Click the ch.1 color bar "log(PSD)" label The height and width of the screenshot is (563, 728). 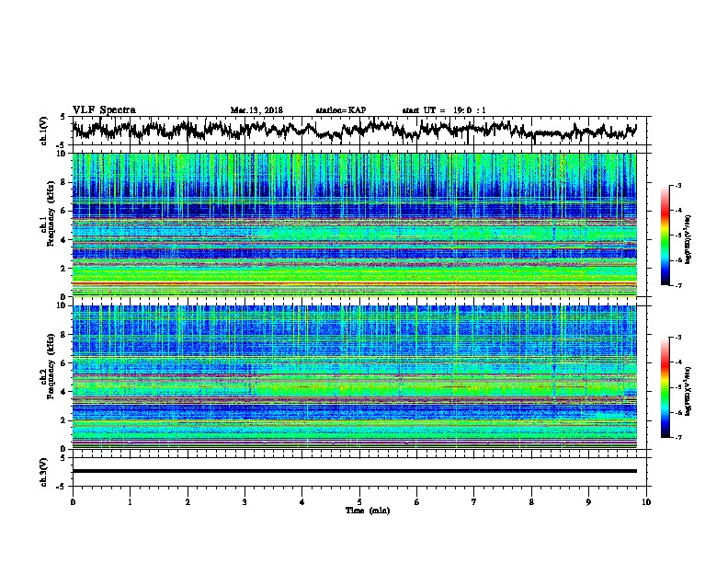(688, 239)
